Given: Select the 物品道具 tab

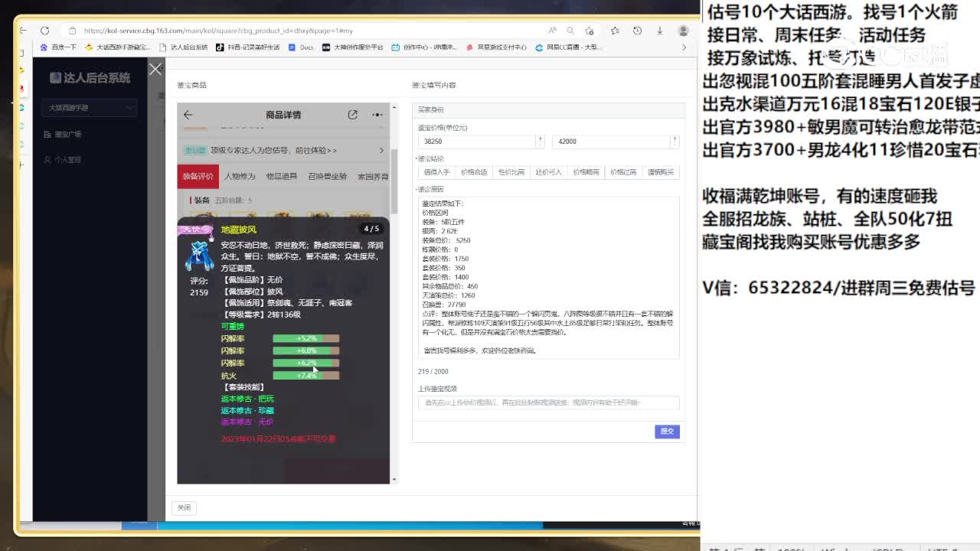Looking at the screenshot, I should pos(281,176).
